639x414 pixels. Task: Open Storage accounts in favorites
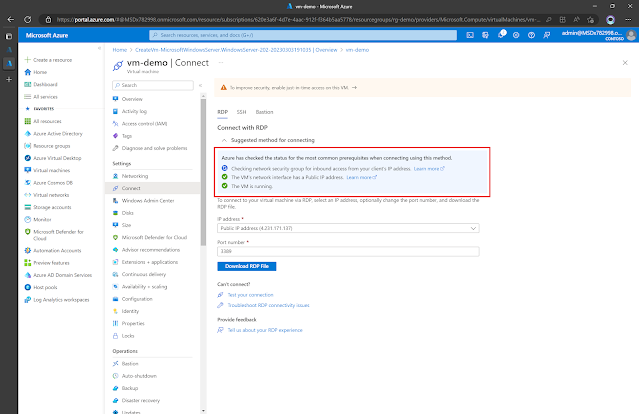pos(48,207)
